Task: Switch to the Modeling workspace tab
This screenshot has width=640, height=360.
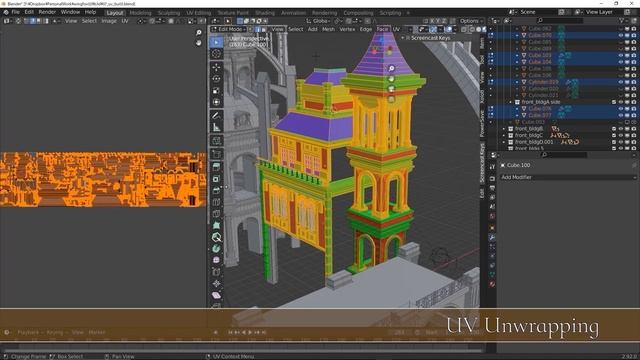Action: [140, 13]
